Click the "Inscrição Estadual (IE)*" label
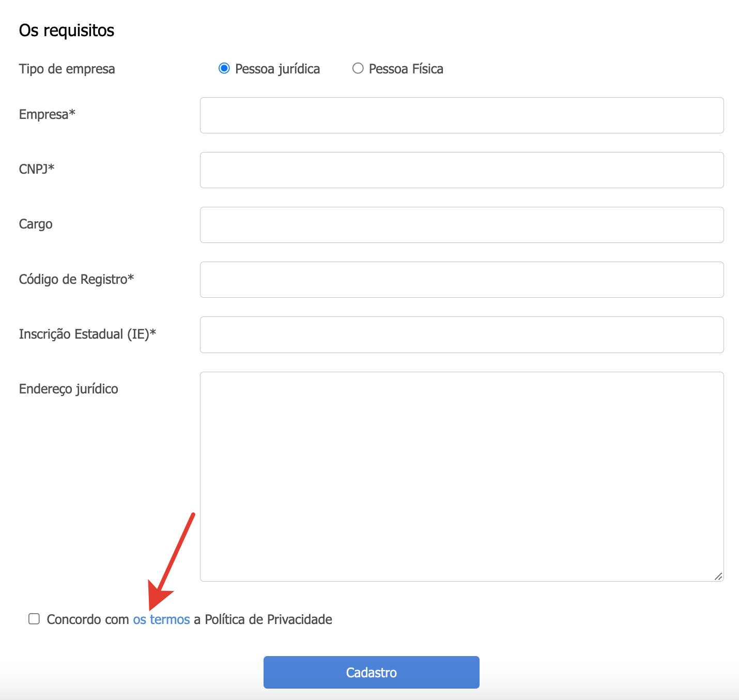 pyautogui.click(x=87, y=334)
